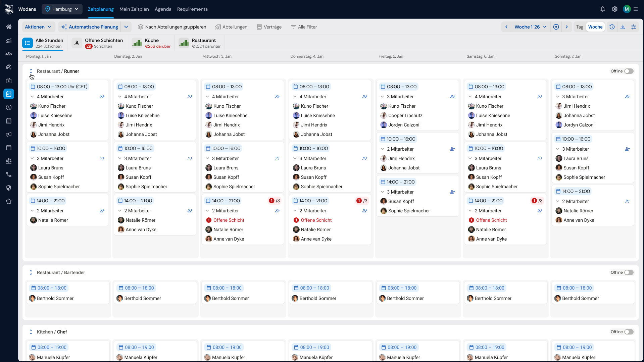Open the clock icon in sidebar
644x362 pixels.
coord(9,107)
